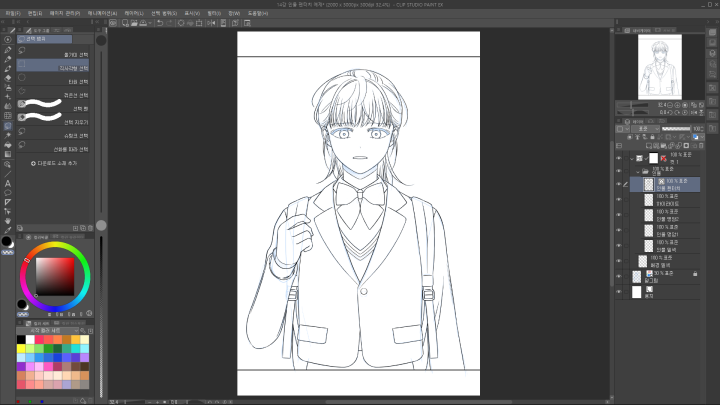Toggle eye icon of the 30% layer
Viewport: 720px width, 405px height.
[x=619, y=274]
